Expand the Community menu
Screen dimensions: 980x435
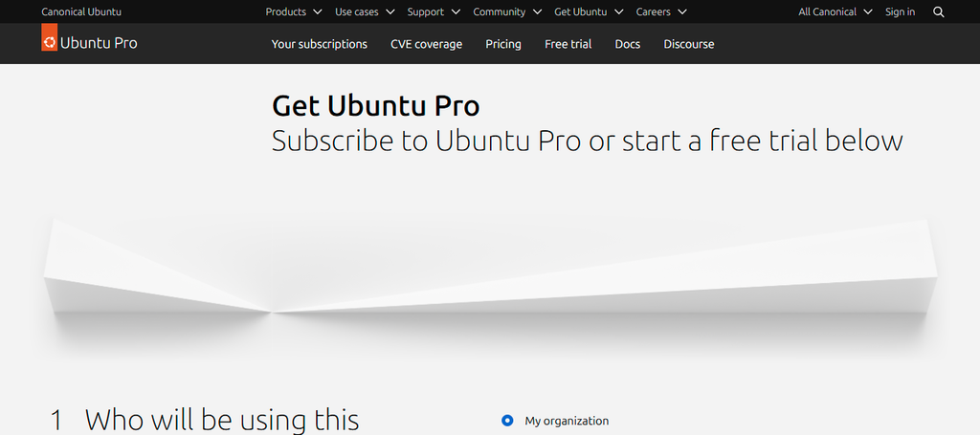(507, 11)
